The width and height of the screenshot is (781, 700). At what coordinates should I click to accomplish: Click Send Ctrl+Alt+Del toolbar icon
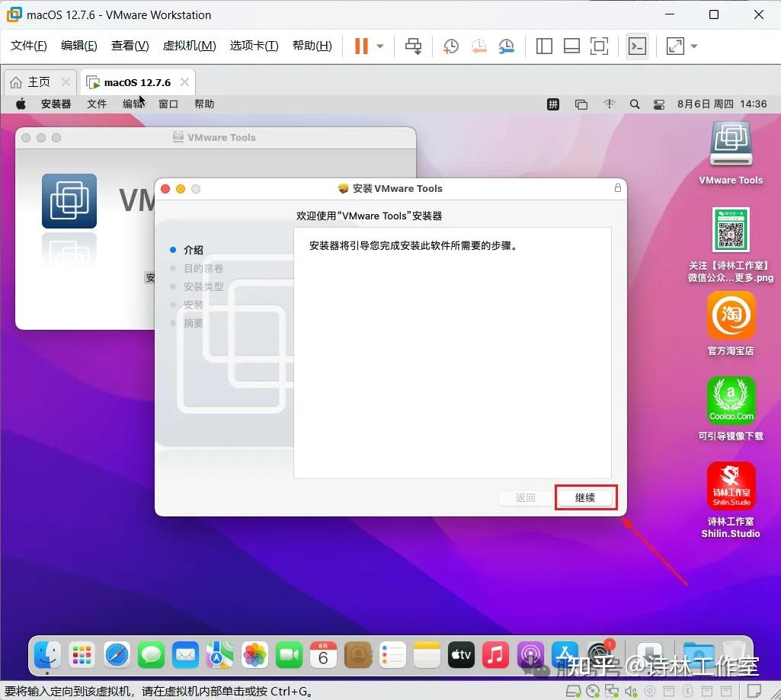tap(413, 46)
